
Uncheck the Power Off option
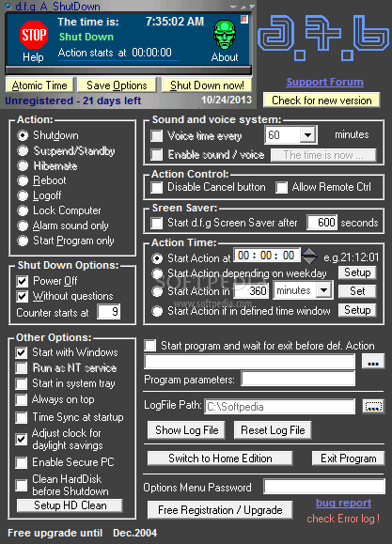pyautogui.click(x=23, y=281)
